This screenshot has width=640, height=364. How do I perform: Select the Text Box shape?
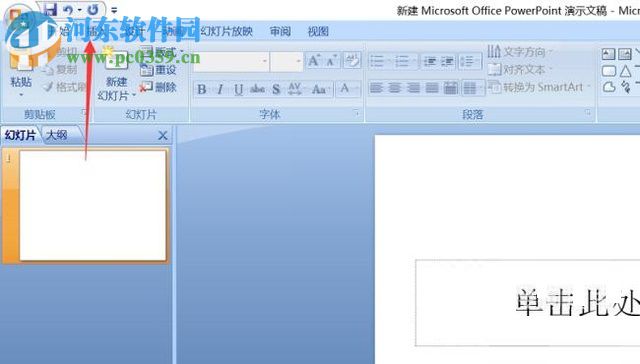coord(608,54)
